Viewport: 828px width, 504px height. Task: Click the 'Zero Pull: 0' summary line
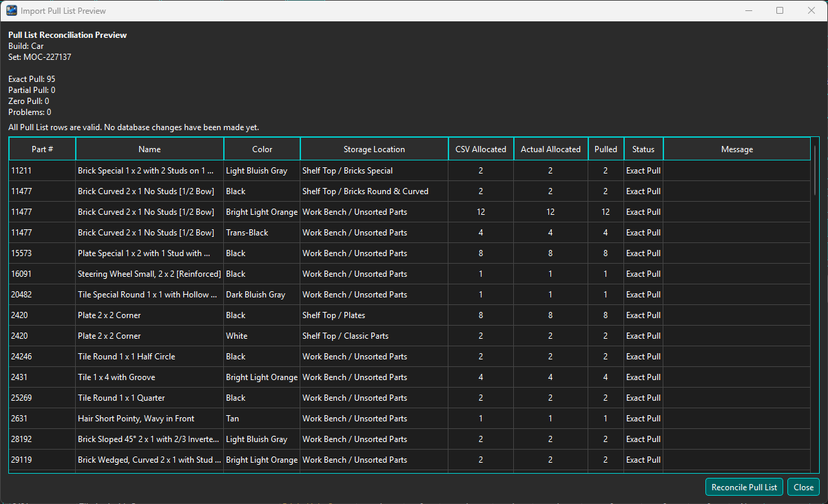29,101
